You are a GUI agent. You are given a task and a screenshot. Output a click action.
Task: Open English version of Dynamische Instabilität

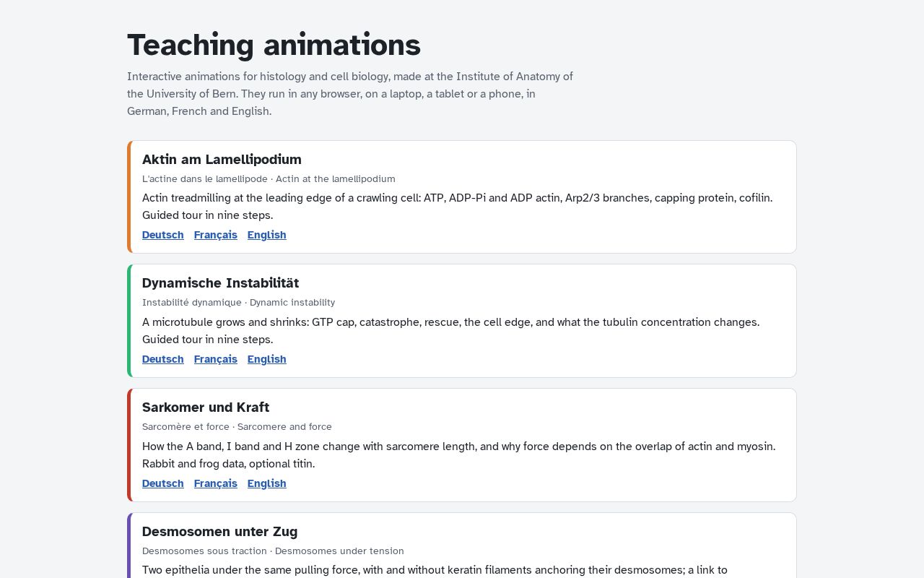pos(267,359)
